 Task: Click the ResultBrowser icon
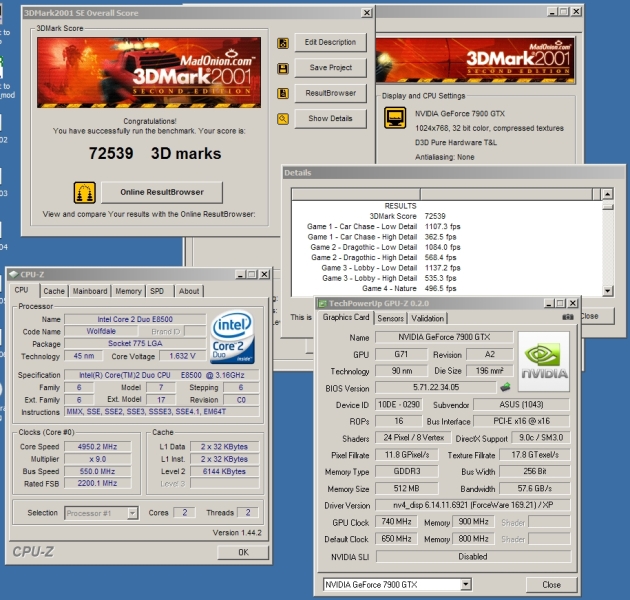tap(283, 93)
